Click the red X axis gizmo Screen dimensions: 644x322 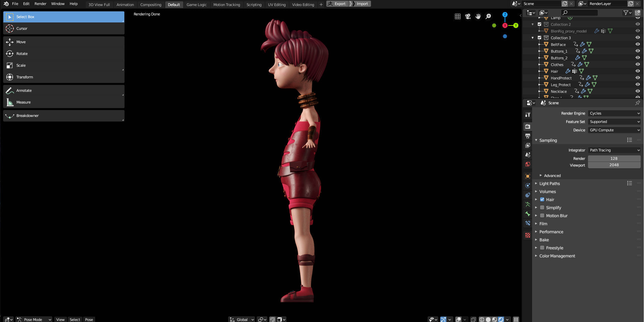[505, 25]
